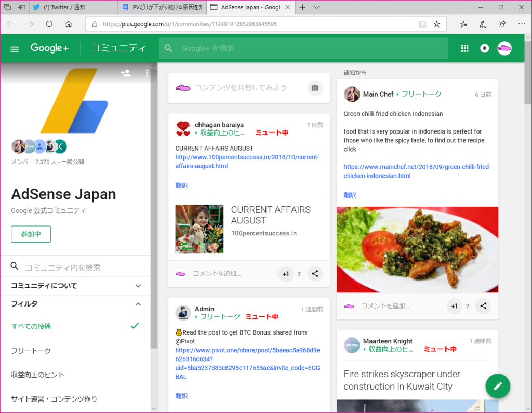Share this page from browser toolbar

[502, 24]
